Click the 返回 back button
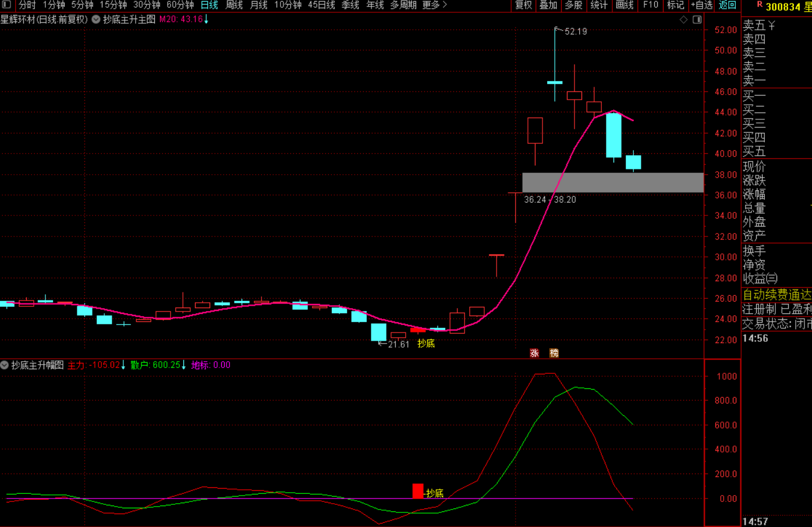812x527 pixels. pyautogui.click(x=728, y=5)
